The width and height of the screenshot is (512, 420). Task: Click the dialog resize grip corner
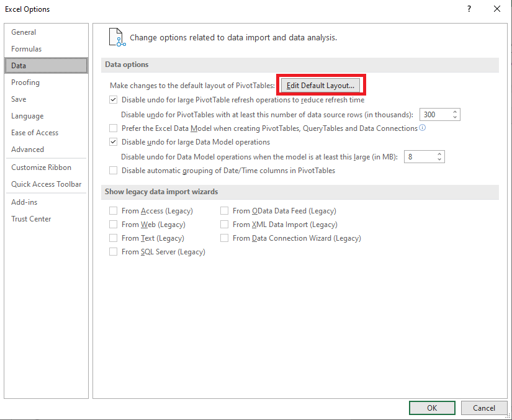(508, 416)
